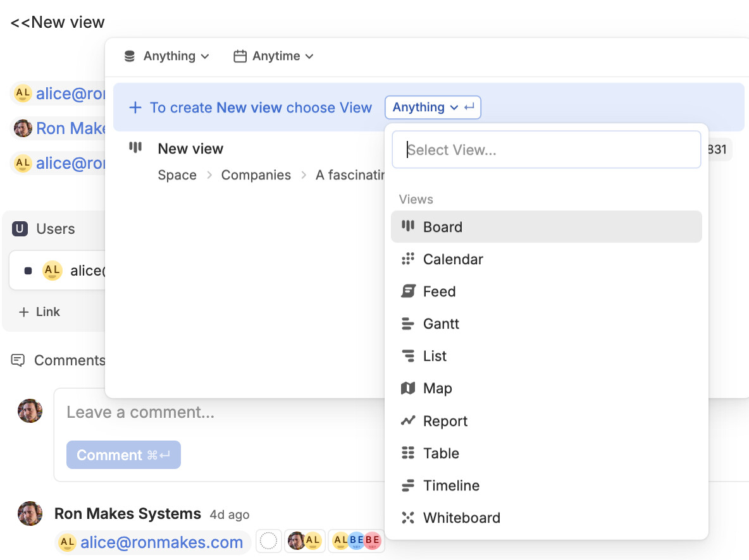Image resolution: width=749 pixels, height=560 pixels.
Task: Click the Timeline view icon
Action: pyautogui.click(x=408, y=485)
